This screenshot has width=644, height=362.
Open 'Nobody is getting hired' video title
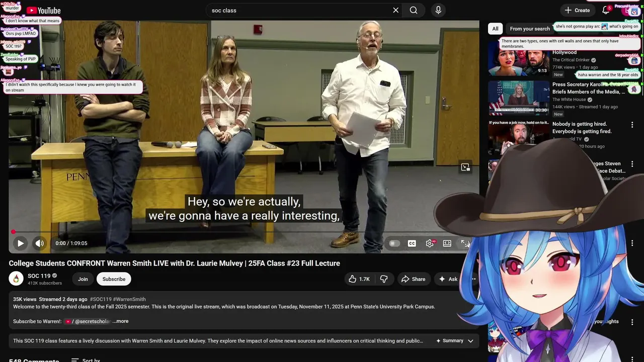[582, 128]
